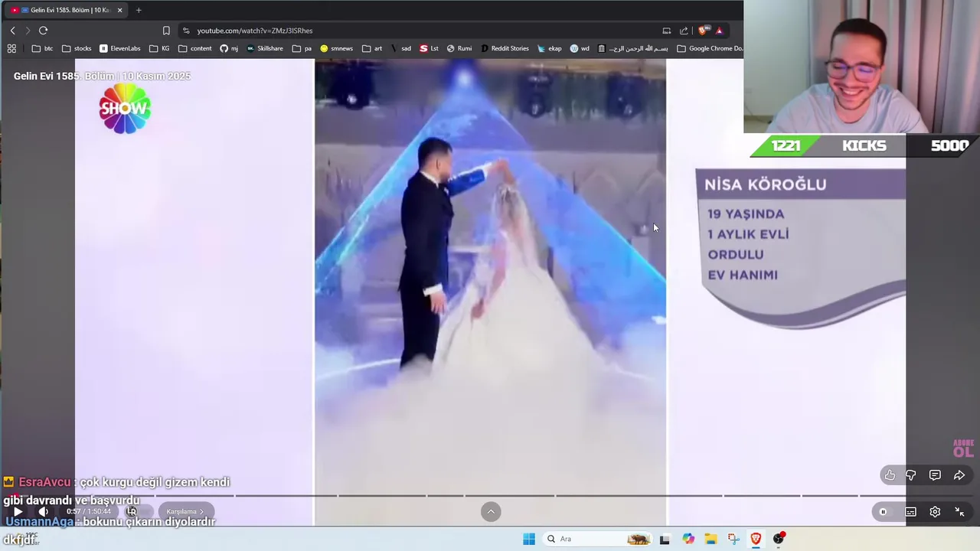Open Snipping Tool from the taskbar
980x551 pixels.
pyautogui.click(x=733, y=539)
